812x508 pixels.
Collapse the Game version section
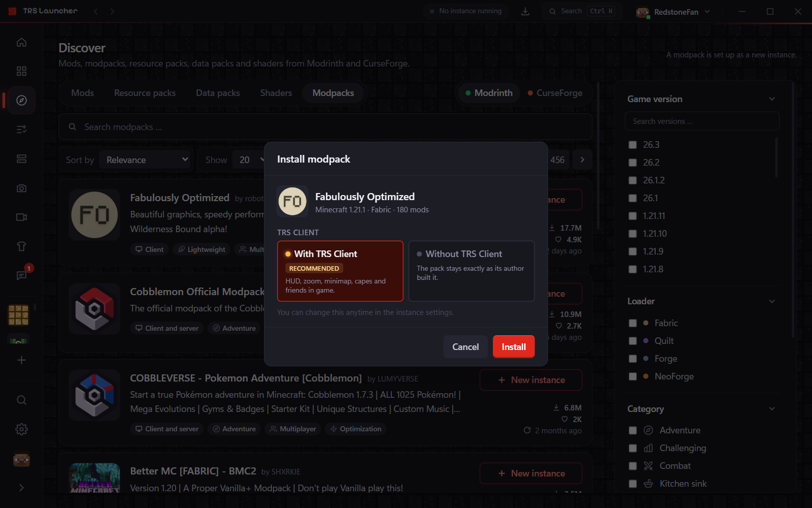tap(772, 99)
